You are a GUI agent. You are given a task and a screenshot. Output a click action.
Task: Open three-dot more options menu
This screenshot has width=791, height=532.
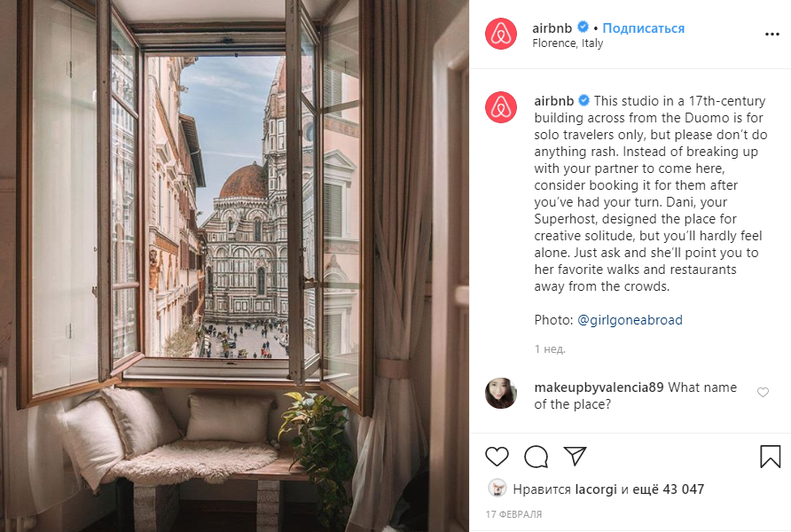771,35
